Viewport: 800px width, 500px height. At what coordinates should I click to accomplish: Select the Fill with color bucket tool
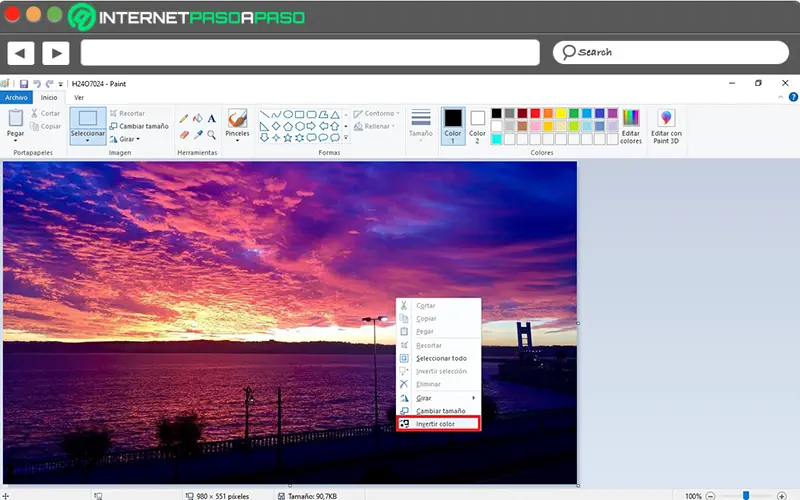pos(198,119)
